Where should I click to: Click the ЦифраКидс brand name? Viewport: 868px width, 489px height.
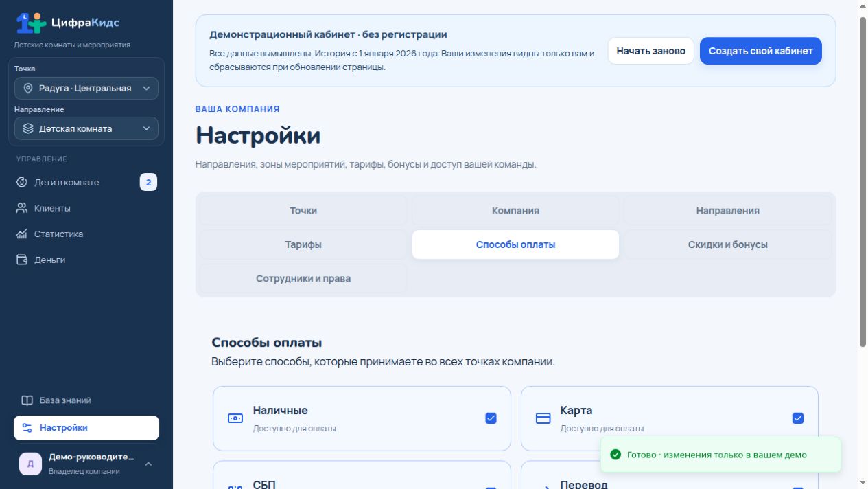(x=85, y=23)
